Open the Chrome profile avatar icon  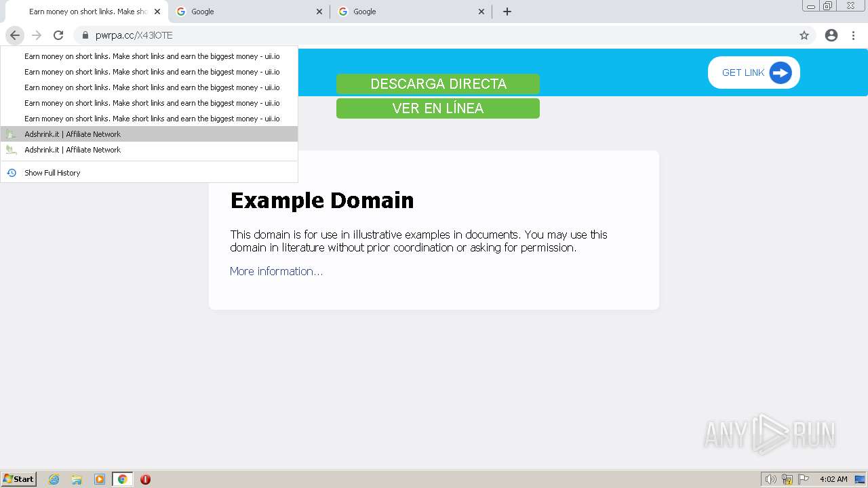(831, 35)
